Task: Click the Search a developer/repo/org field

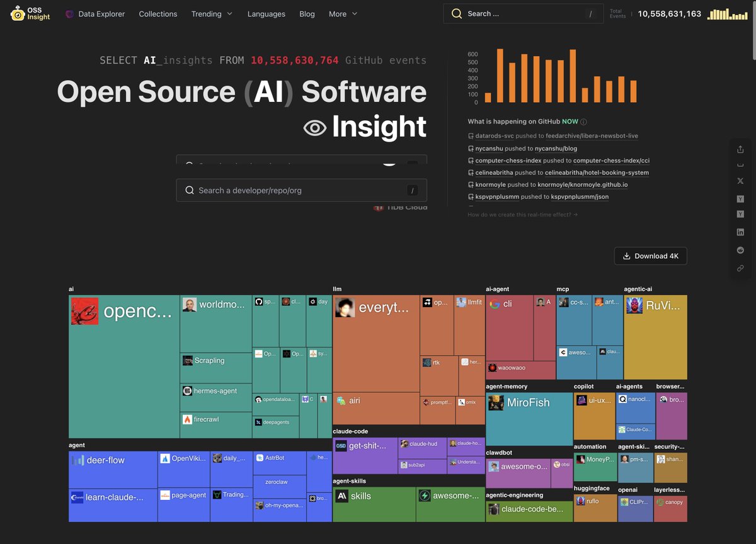Action: 301,190
